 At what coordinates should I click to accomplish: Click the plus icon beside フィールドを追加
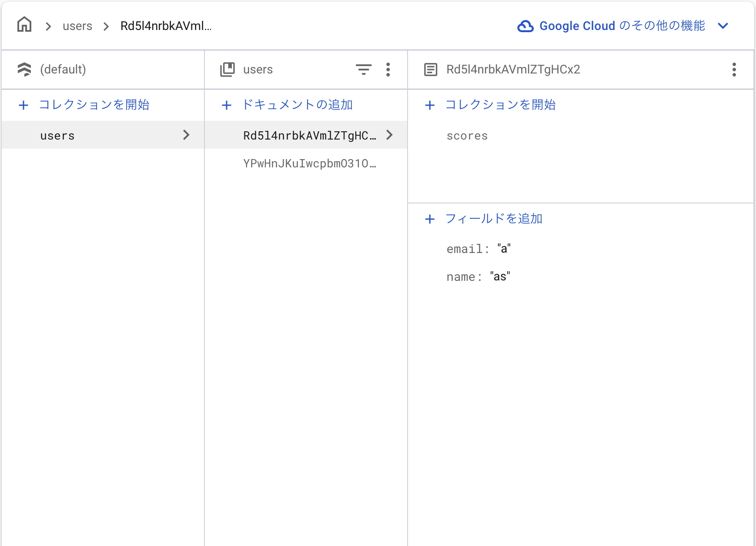pos(430,219)
